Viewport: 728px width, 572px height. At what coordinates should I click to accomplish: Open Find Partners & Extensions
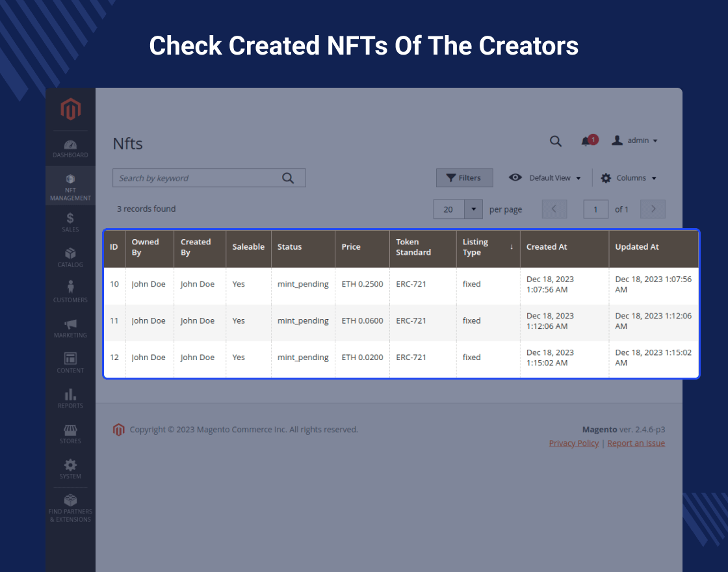pyautogui.click(x=70, y=509)
